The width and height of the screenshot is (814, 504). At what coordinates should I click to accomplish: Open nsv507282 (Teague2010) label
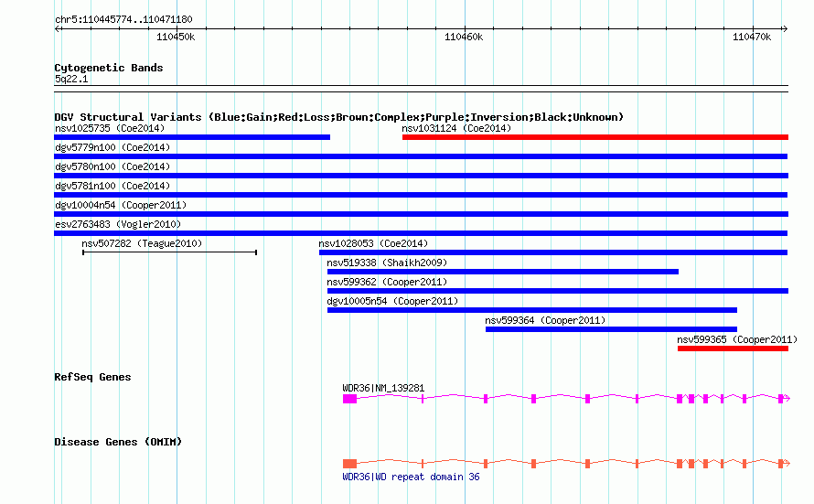pos(142,243)
